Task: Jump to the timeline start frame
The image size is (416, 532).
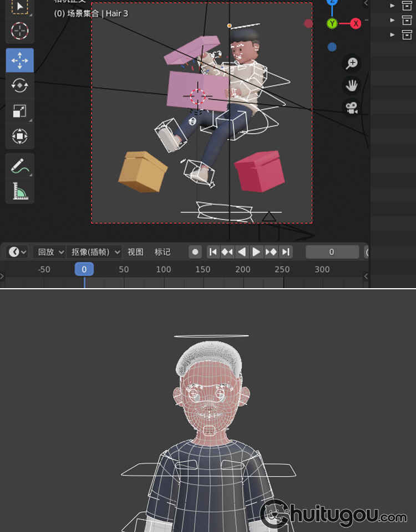Action: click(213, 252)
